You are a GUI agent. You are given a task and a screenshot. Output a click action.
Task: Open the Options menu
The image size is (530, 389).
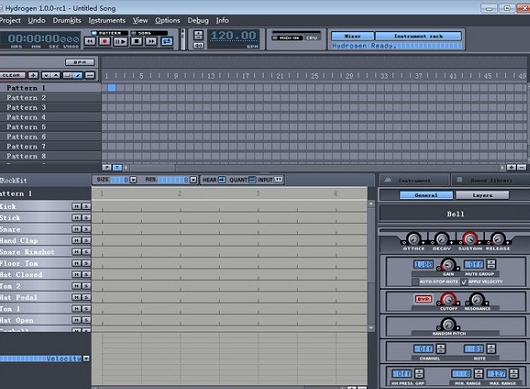click(x=168, y=21)
